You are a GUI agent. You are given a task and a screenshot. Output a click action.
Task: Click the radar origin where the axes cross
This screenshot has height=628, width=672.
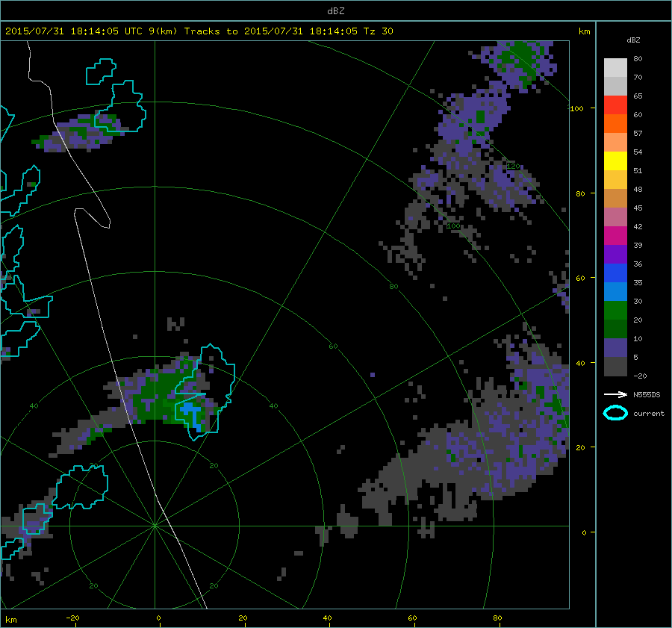pyautogui.click(x=155, y=526)
